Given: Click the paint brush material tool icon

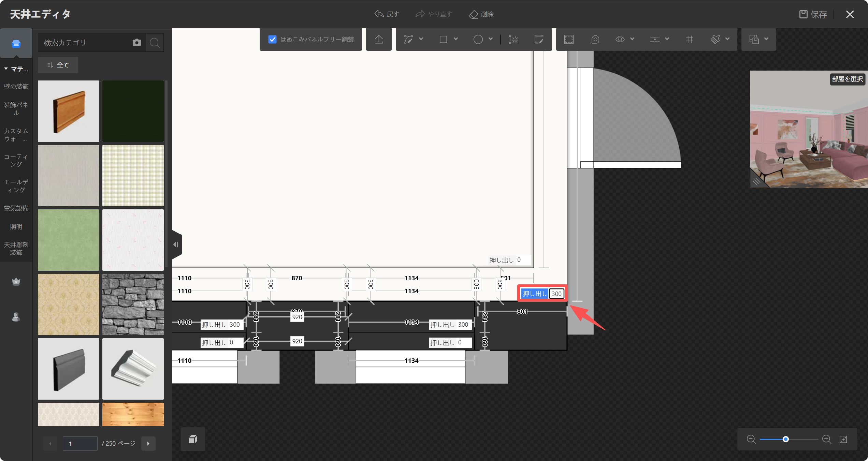Looking at the screenshot, I should 715,40.
